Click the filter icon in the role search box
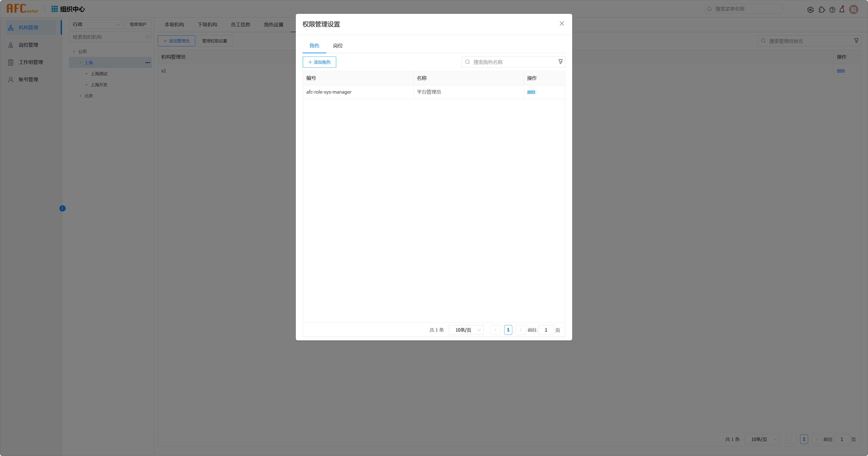 [560, 62]
